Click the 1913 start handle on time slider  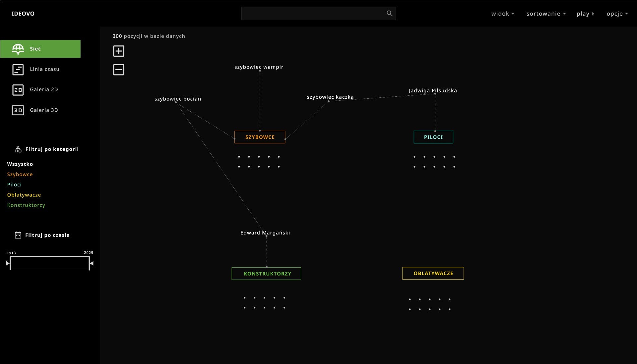(x=8, y=263)
